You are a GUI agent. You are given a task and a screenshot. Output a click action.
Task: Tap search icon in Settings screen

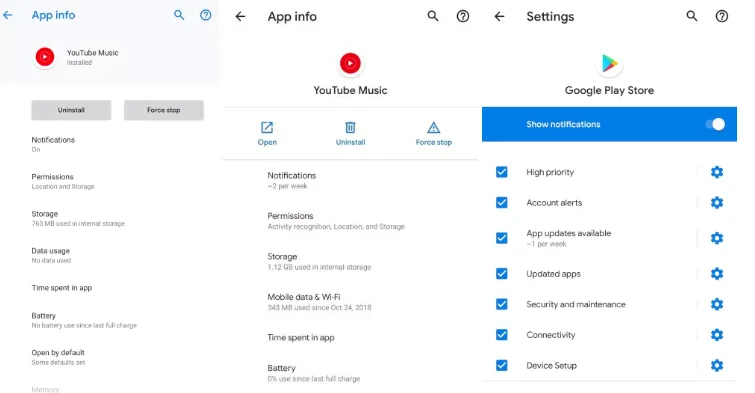click(x=692, y=16)
